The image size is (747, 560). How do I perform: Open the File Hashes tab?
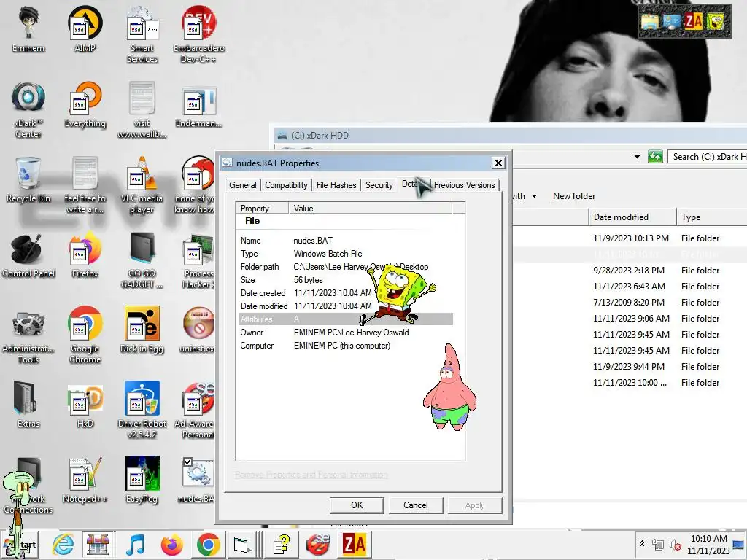click(336, 185)
